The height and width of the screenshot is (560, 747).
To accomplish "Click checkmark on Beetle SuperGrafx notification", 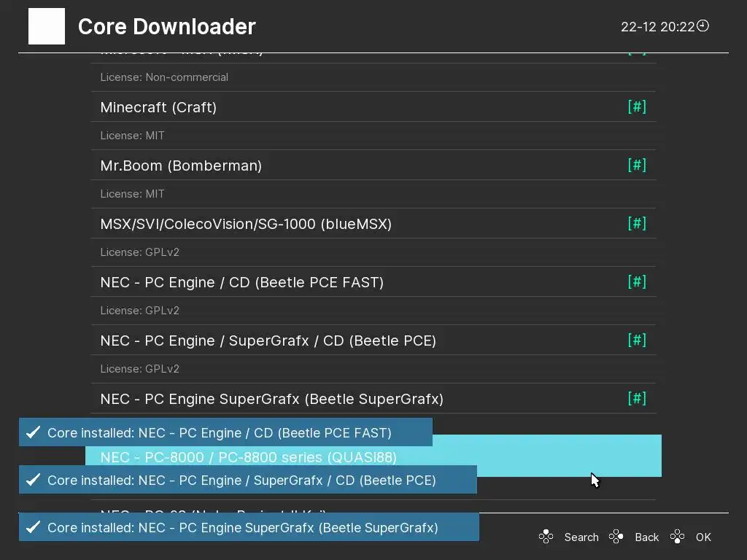I will (33, 527).
